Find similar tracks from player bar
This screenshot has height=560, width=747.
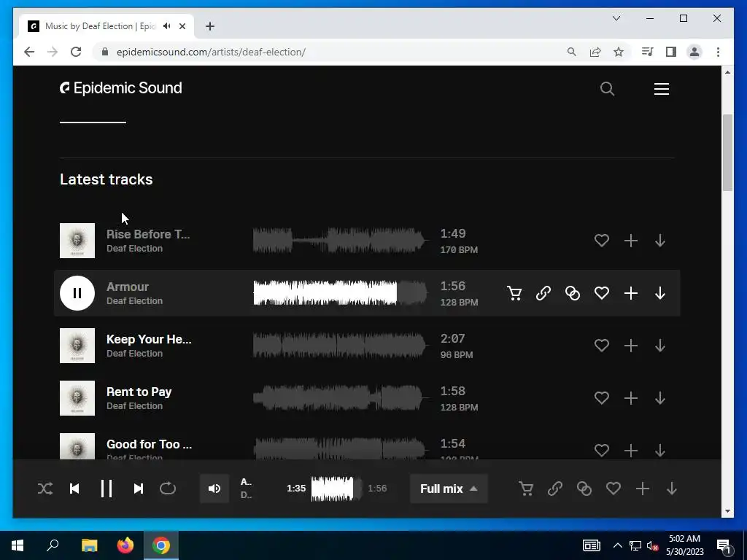tap(584, 489)
